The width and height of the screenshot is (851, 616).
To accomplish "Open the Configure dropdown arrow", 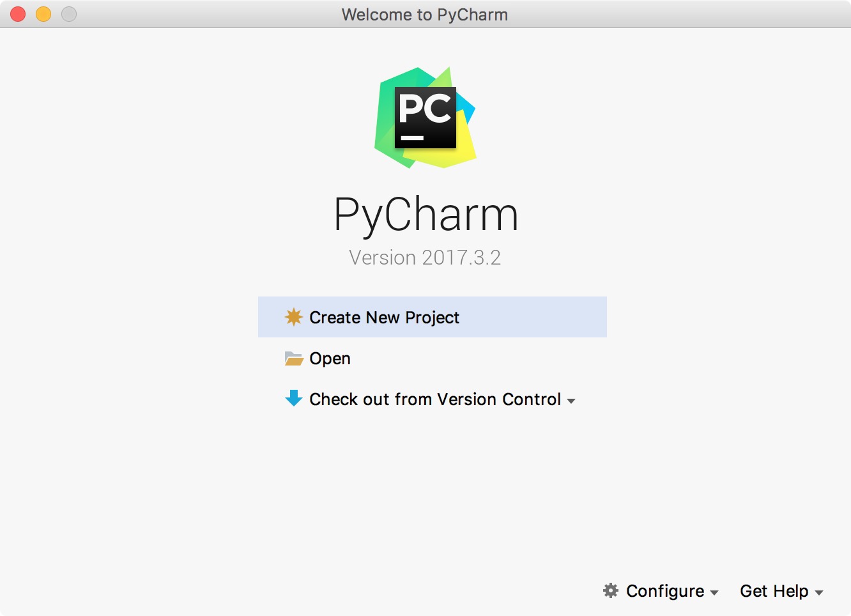I will [714, 593].
